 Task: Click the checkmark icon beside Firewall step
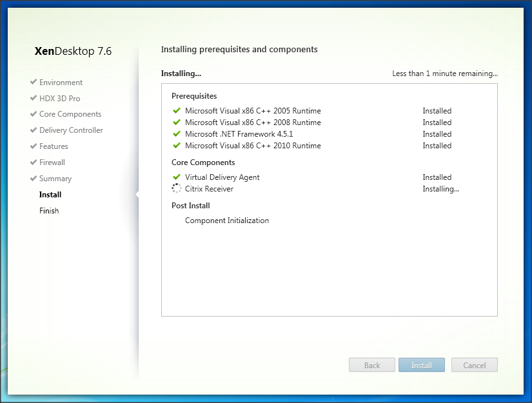[33, 162]
